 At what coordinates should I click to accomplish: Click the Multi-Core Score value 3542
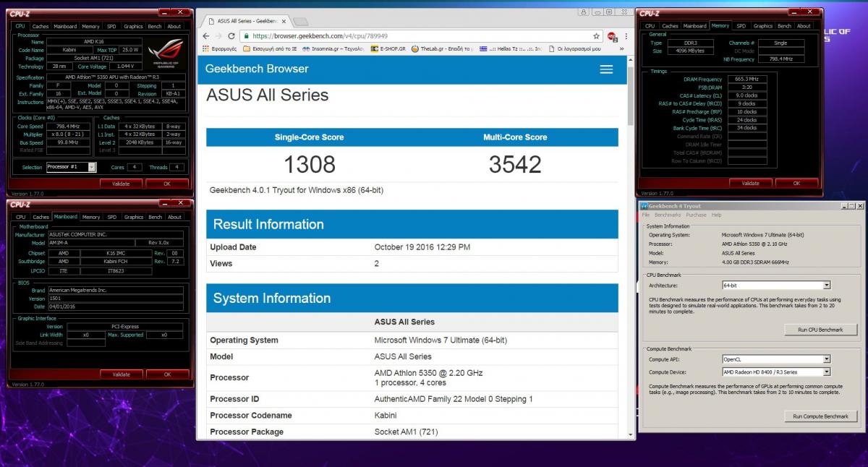[x=515, y=164]
